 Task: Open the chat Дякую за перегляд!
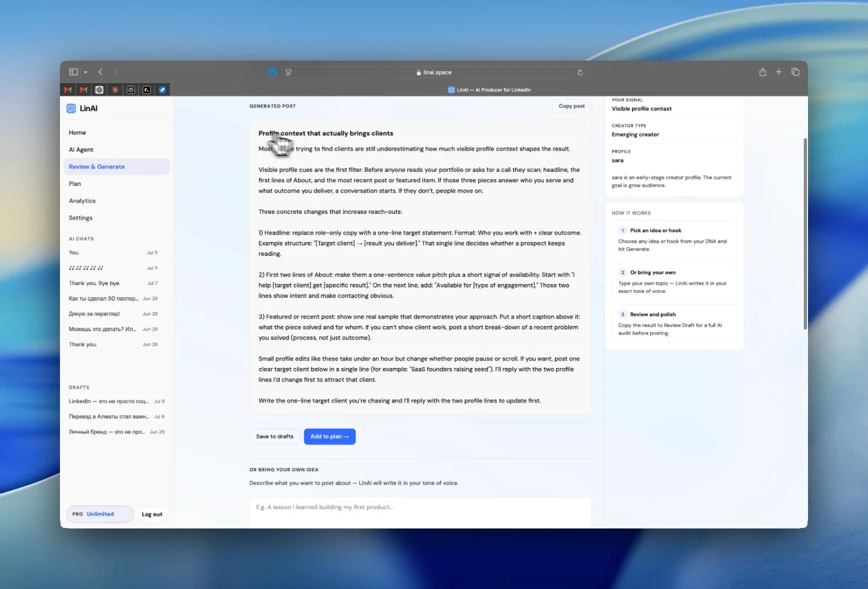pos(113,314)
